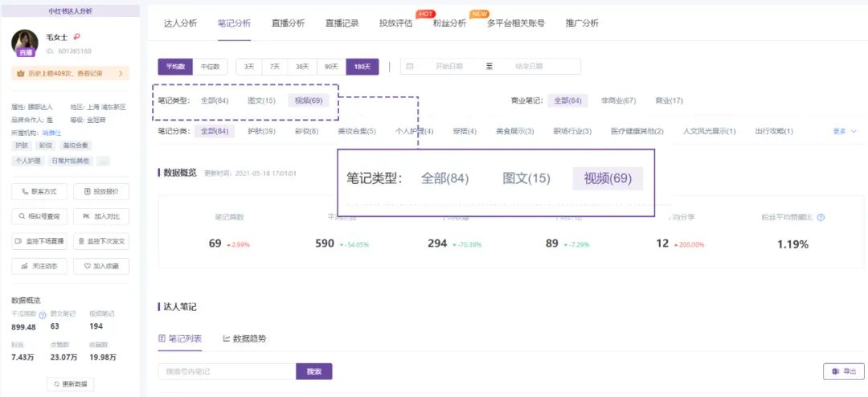
Task: Expand 更多 note categories
Action: point(844,131)
